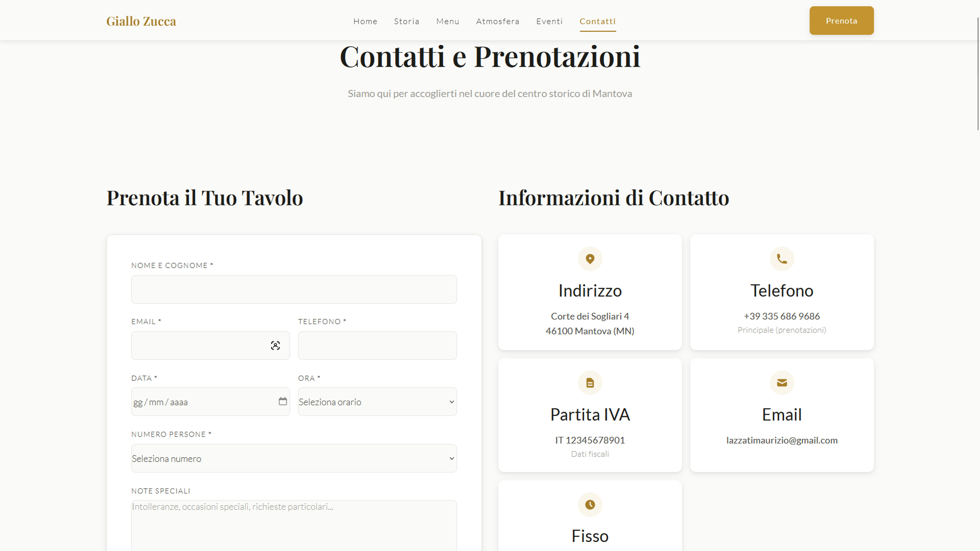The height and width of the screenshot is (551, 980).
Task: Expand the Numero Persone dropdown
Action: click(294, 458)
